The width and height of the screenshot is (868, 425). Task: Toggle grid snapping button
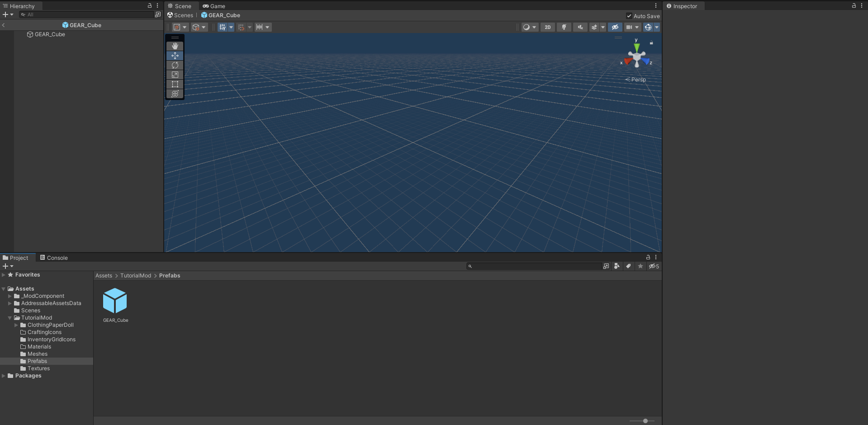coord(241,27)
